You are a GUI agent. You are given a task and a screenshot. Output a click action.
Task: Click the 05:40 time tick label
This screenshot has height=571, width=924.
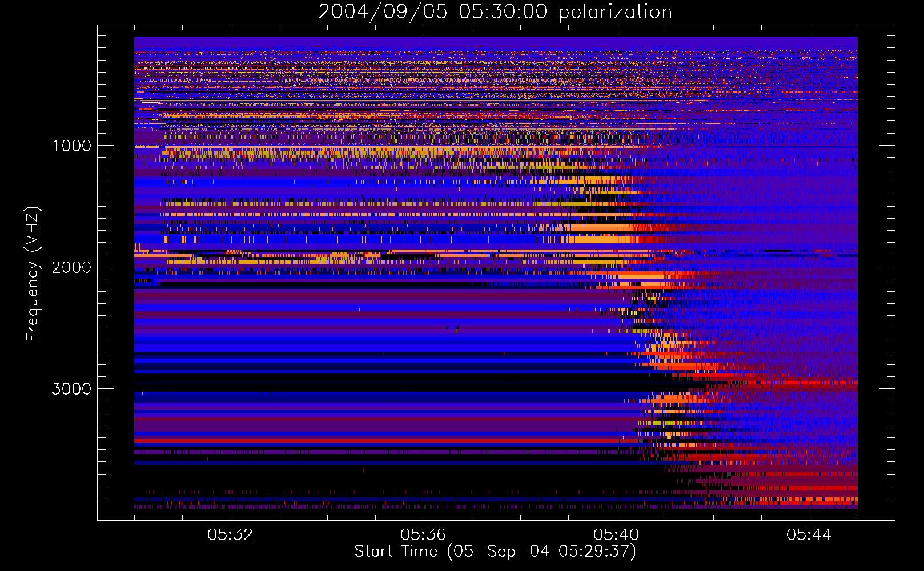[x=616, y=534]
